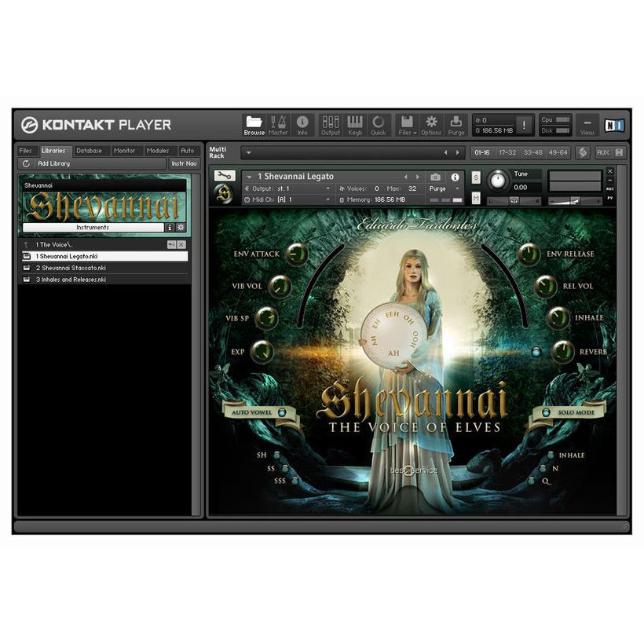
Task: Click the exclamation panic button
Action: (524, 125)
